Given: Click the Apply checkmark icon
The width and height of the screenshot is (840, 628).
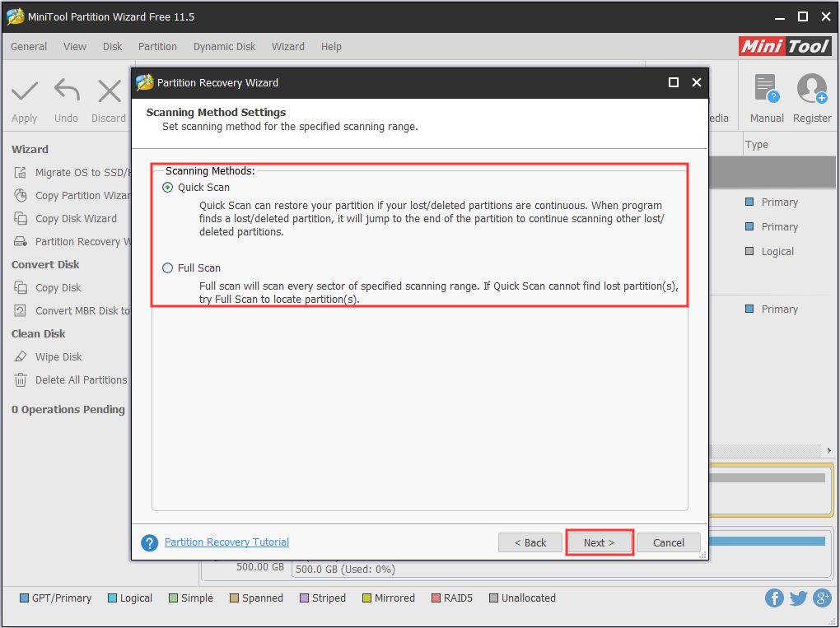Looking at the screenshot, I should click(25, 91).
